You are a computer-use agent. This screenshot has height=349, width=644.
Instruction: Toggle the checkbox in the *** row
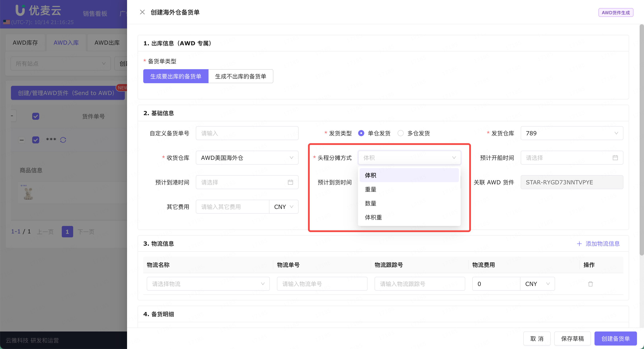click(36, 140)
